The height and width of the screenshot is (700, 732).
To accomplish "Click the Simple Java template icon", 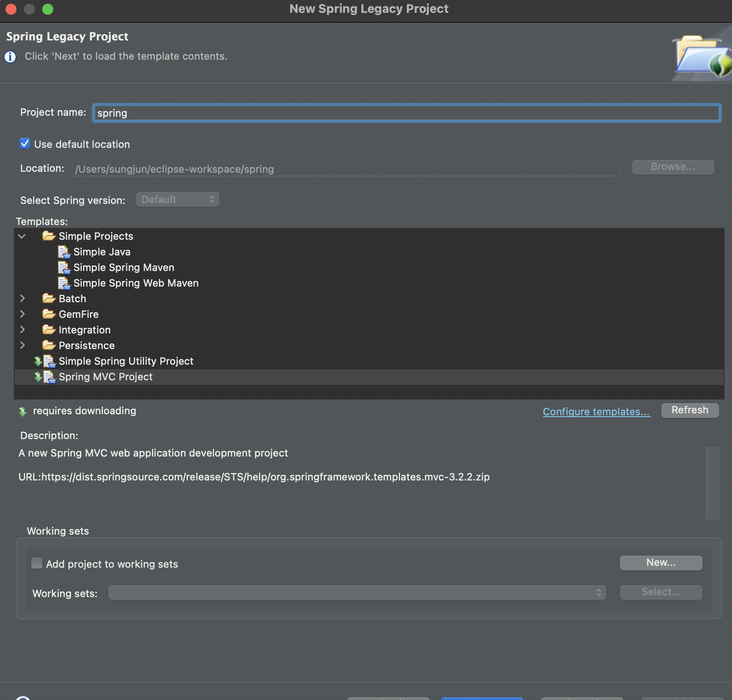I will [x=64, y=252].
